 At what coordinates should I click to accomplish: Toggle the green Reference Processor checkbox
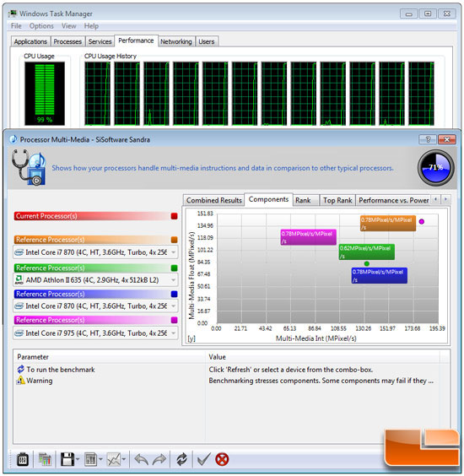[174, 268]
